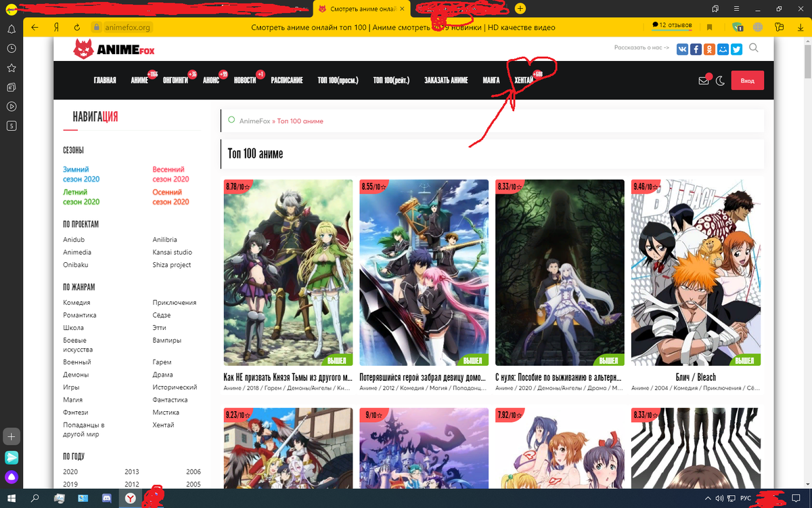Image resolution: width=812 pixels, height=508 pixels.
Task: Click the AnimeFox logo
Action: pyautogui.click(x=114, y=49)
